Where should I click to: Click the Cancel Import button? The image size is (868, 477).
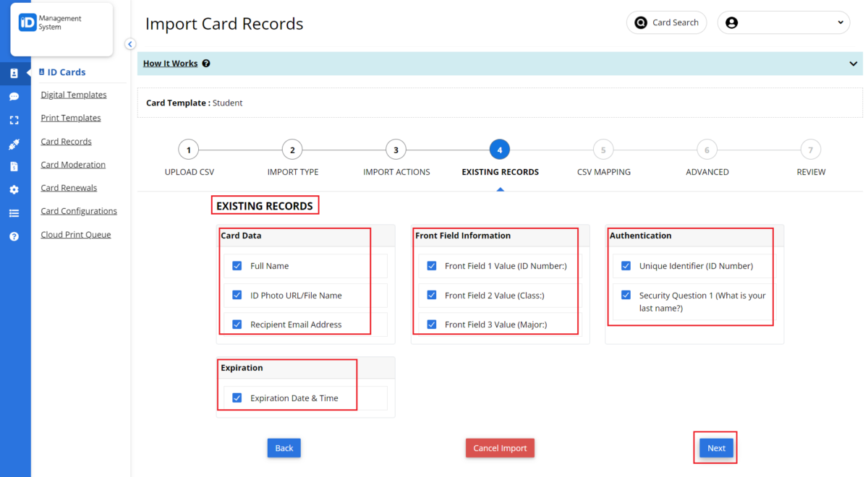click(x=500, y=447)
